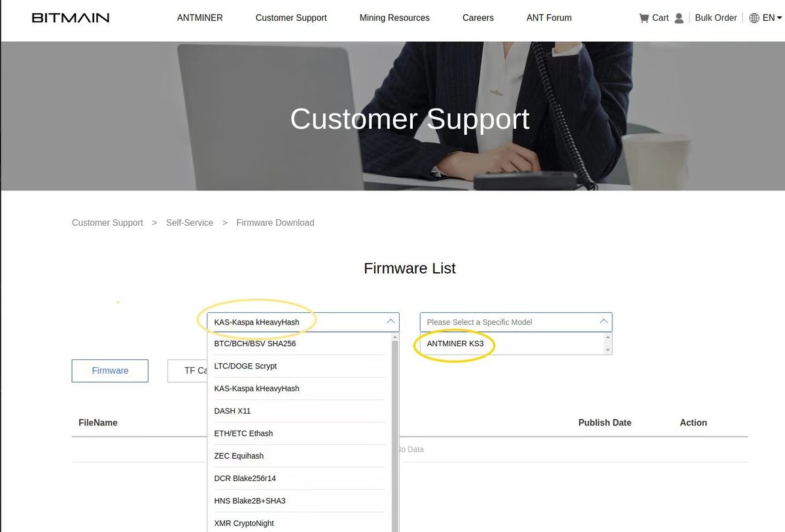Click the Self-Service breadcrumb
Viewport: 785px width, 532px height.
(190, 222)
